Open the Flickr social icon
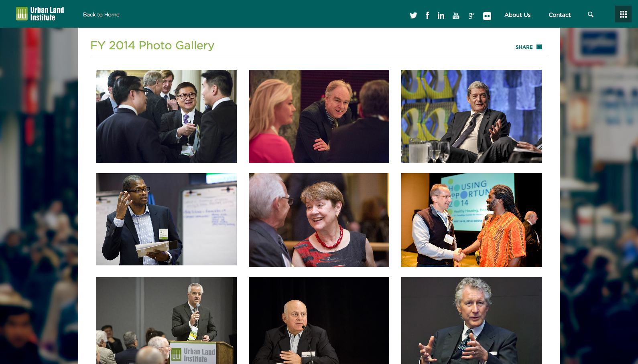 [487, 16]
